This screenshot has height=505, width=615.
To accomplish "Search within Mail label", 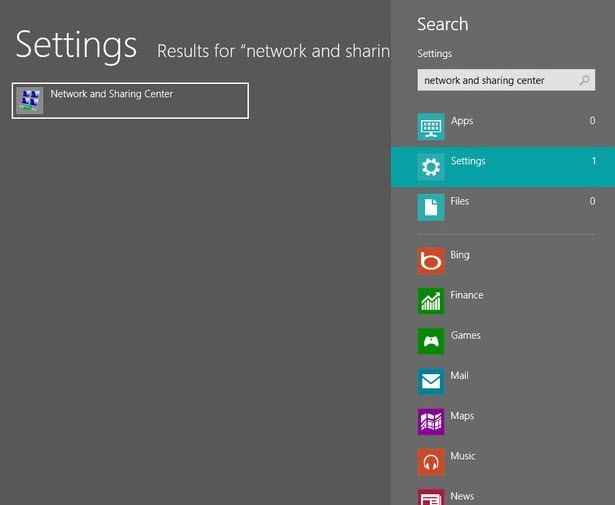I will coord(459,376).
